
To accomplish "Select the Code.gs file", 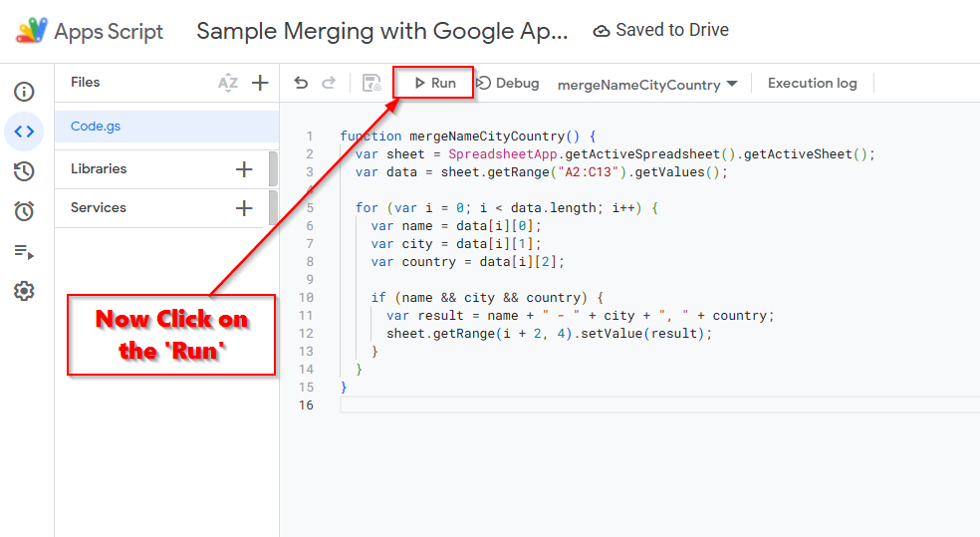I will [x=166, y=127].
